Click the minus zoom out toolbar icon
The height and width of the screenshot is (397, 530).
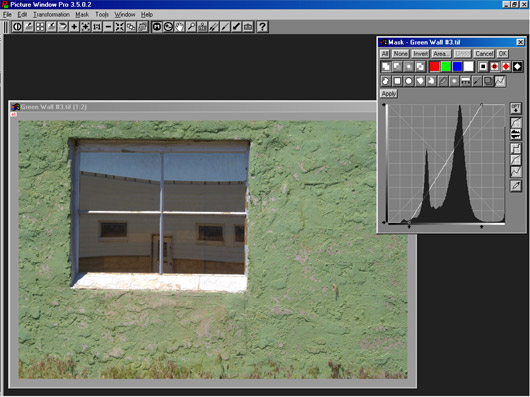click(x=108, y=27)
